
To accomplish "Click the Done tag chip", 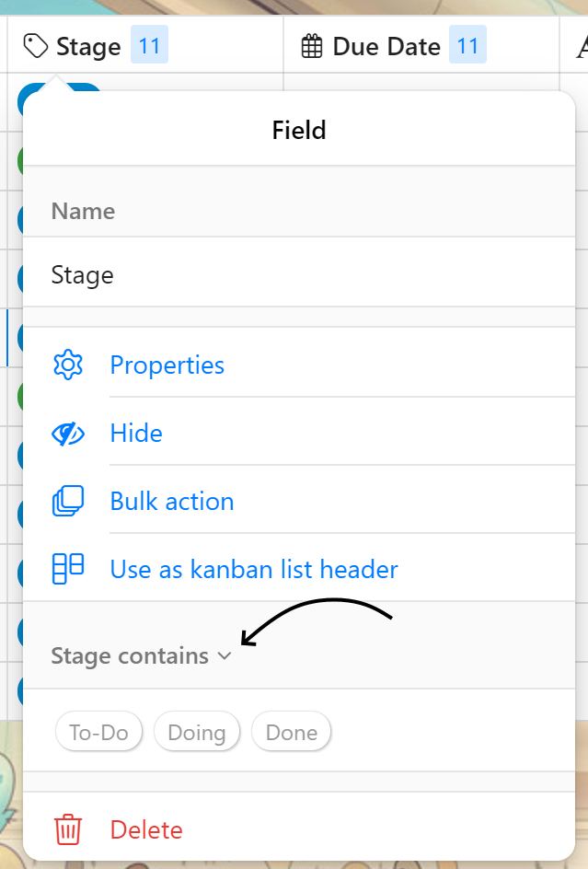I will point(291,733).
